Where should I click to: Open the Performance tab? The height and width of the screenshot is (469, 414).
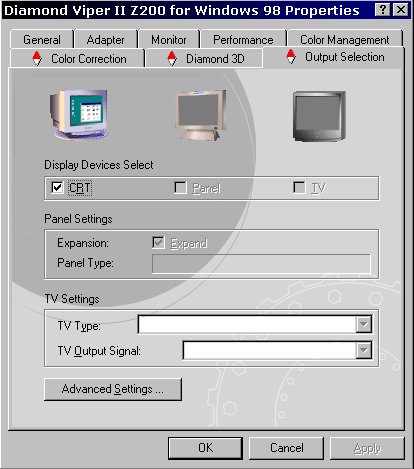click(243, 40)
